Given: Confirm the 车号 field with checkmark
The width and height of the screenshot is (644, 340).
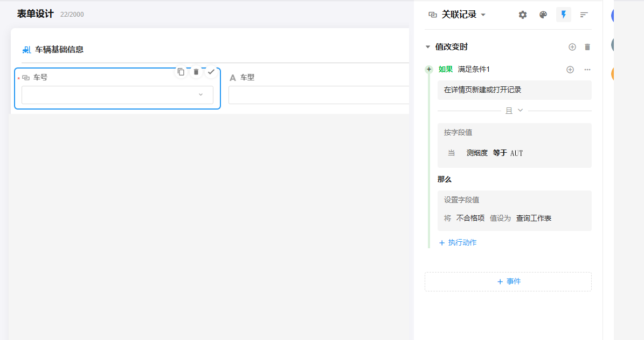Looking at the screenshot, I should coord(211,72).
